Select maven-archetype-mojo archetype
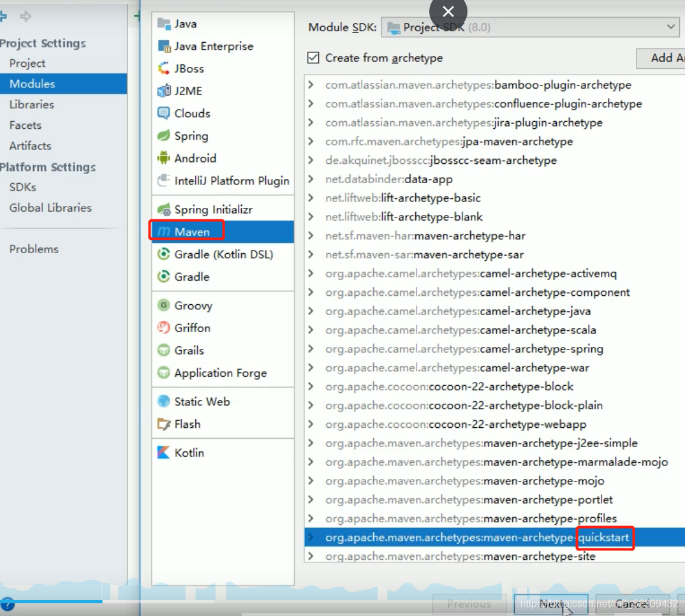 coord(494,481)
